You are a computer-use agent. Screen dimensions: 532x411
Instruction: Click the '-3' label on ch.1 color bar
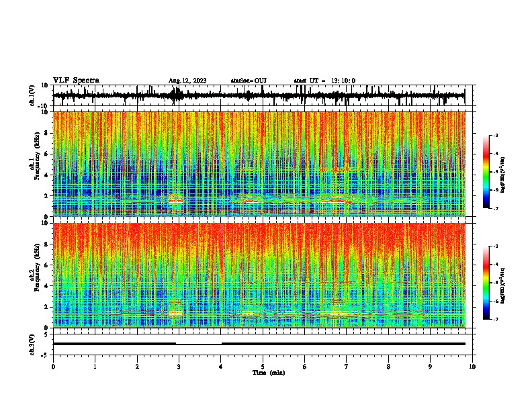coord(495,135)
